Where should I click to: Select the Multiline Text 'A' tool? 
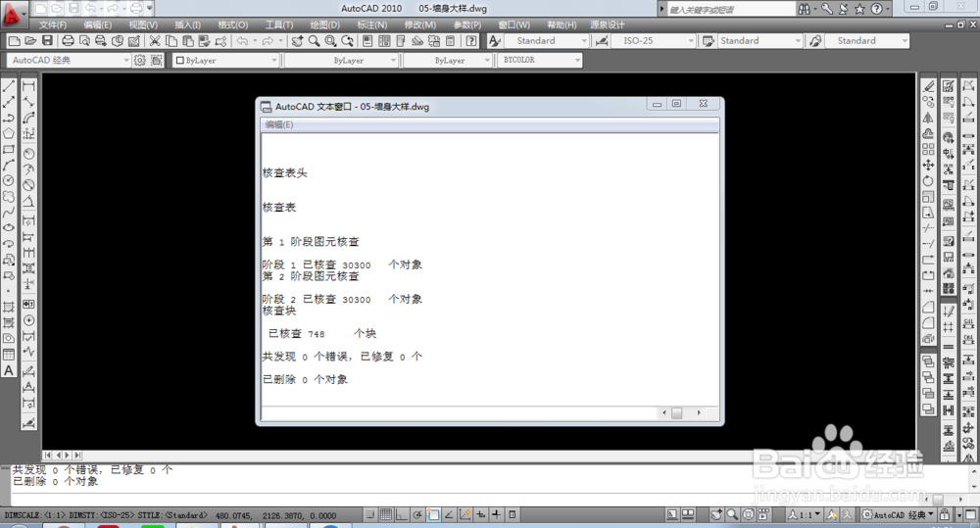click(9, 370)
